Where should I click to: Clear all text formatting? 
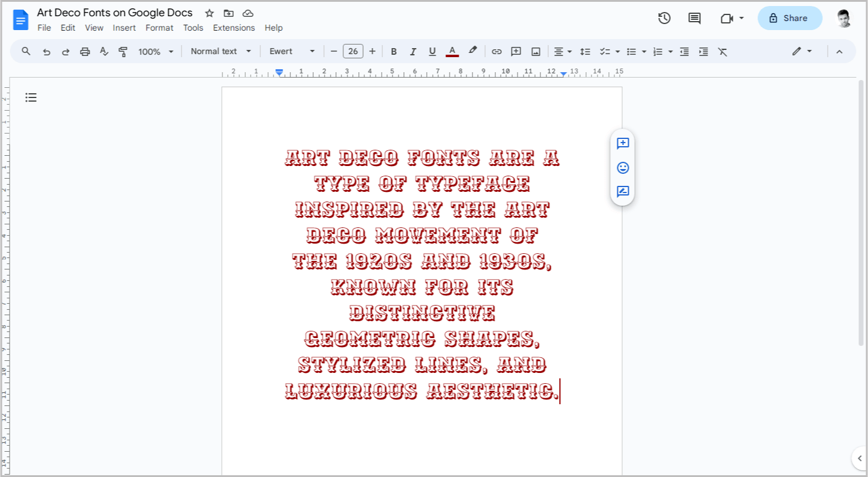tap(723, 51)
